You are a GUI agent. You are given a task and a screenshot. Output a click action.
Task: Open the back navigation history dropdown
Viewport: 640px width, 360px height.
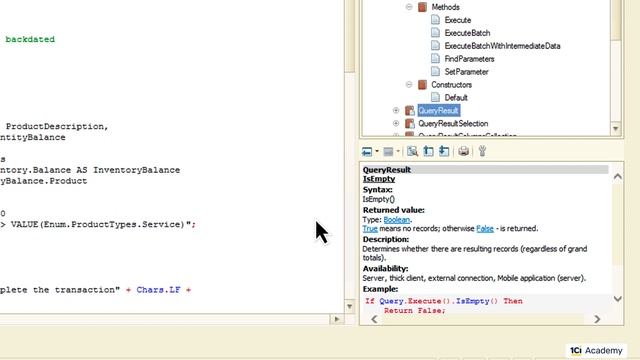coord(377,151)
